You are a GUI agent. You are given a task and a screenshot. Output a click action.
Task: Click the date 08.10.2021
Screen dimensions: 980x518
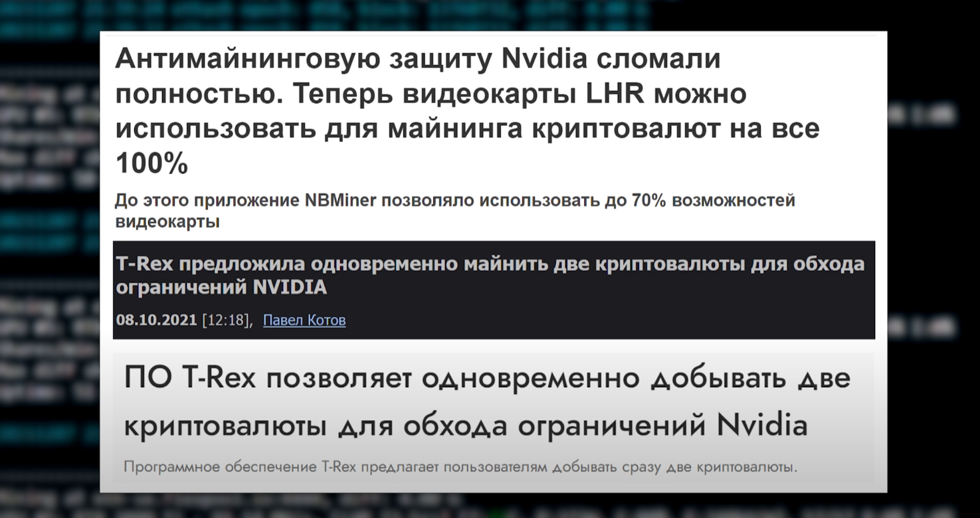point(156,321)
